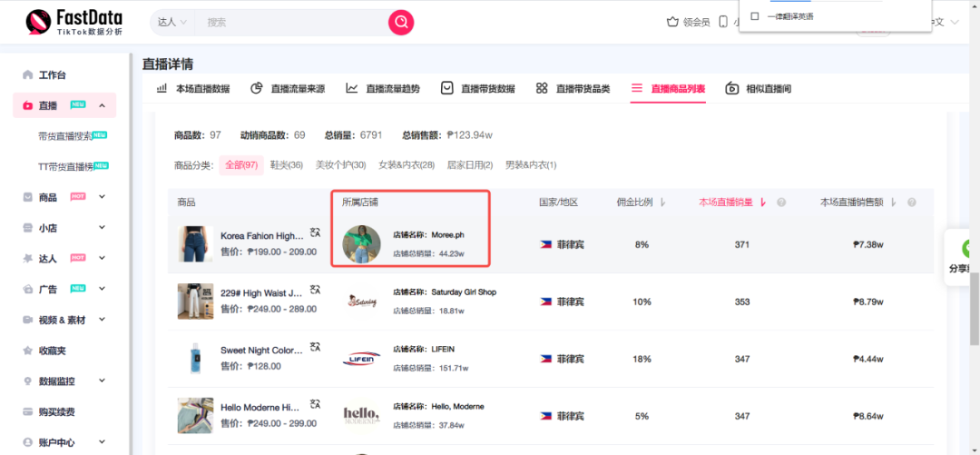The image size is (980, 455).
Task: Click the 购买续费 card icon
Action: coord(27,411)
